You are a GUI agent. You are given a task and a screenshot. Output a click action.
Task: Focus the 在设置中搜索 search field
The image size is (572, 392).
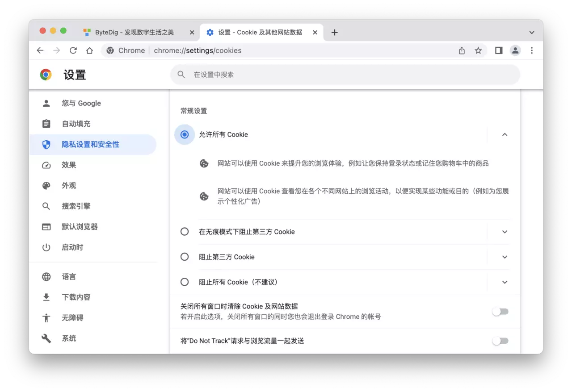pyautogui.click(x=345, y=75)
